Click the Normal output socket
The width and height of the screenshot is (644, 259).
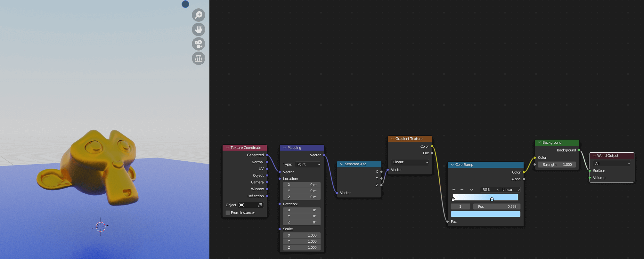[267, 162]
